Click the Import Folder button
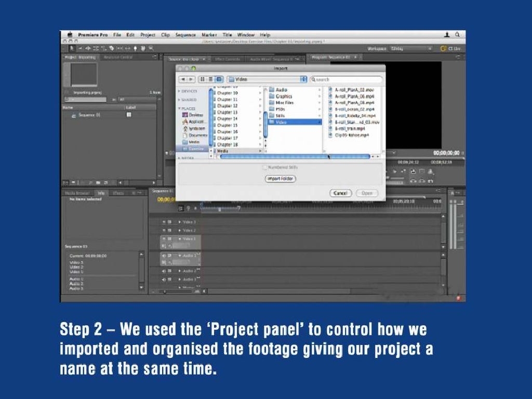 [280, 179]
